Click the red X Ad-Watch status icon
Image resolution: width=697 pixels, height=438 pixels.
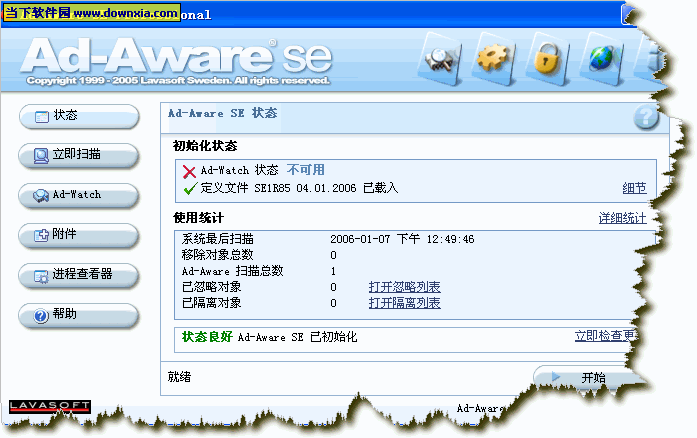(x=189, y=171)
